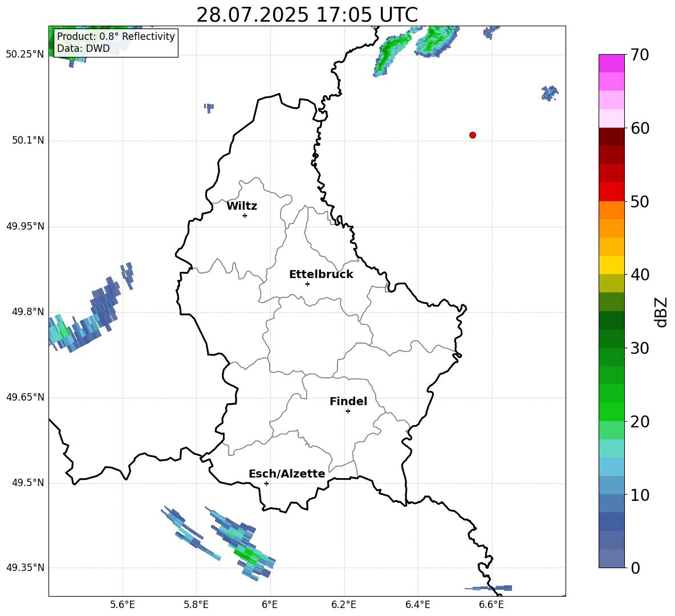Viewport: 675px width, 616px height.
Task: Click the 5.6°E longitude label
Action: point(123,605)
